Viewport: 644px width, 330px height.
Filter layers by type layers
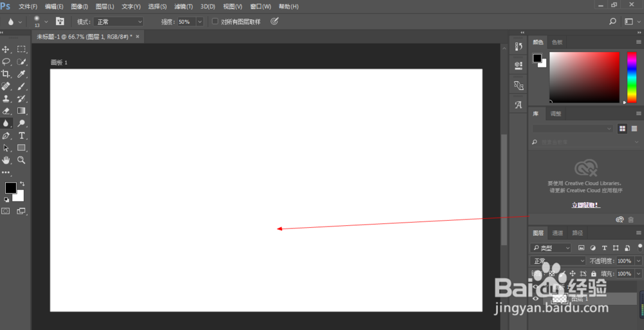point(604,248)
